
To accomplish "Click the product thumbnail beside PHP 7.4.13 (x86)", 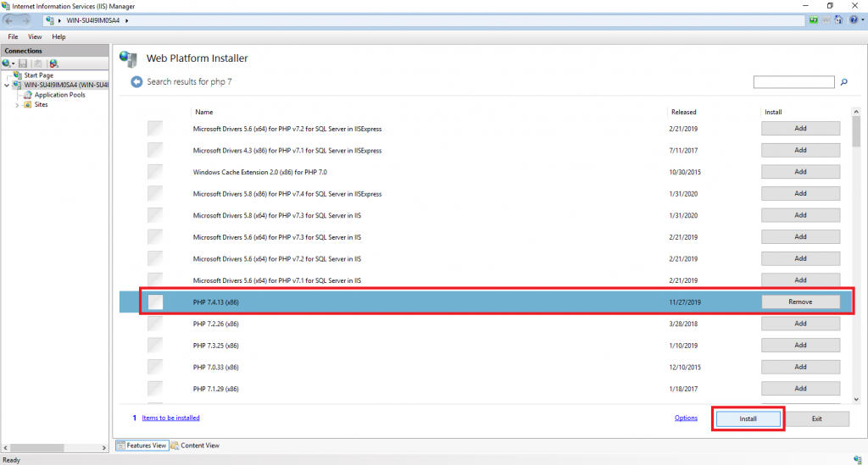I will [156, 302].
